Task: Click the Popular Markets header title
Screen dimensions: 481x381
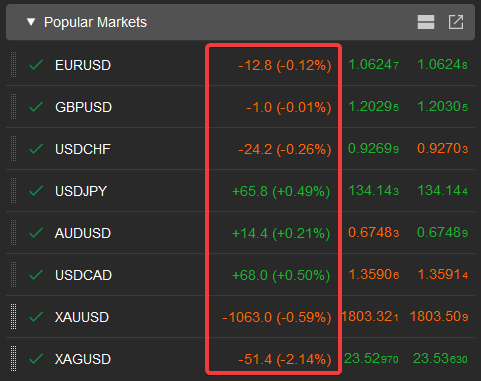Action: (x=95, y=22)
